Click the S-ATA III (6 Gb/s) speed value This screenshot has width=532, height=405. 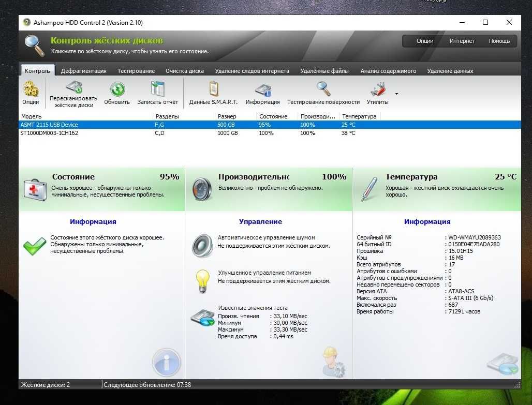(470, 298)
